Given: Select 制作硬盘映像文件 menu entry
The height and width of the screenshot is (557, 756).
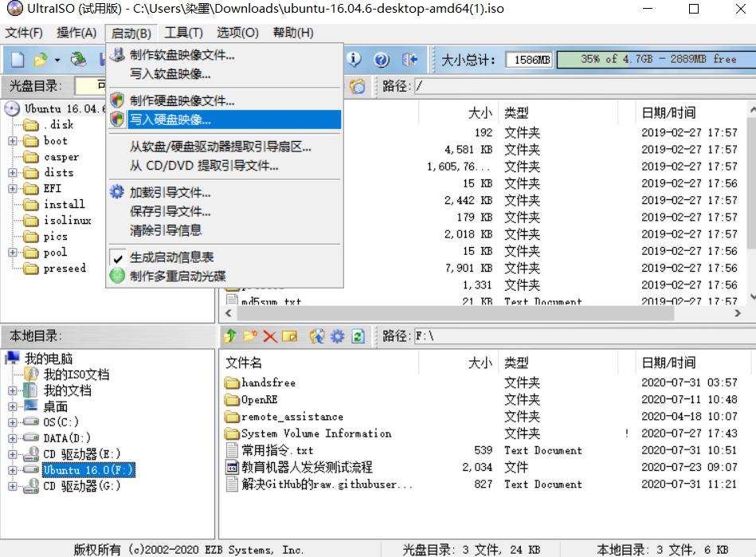Looking at the screenshot, I should click(x=225, y=100).
